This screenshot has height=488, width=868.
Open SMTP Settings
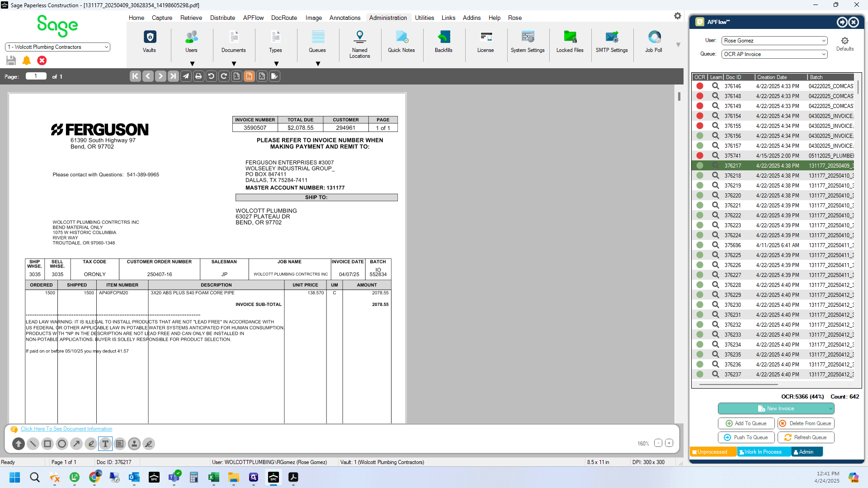point(612,42)
